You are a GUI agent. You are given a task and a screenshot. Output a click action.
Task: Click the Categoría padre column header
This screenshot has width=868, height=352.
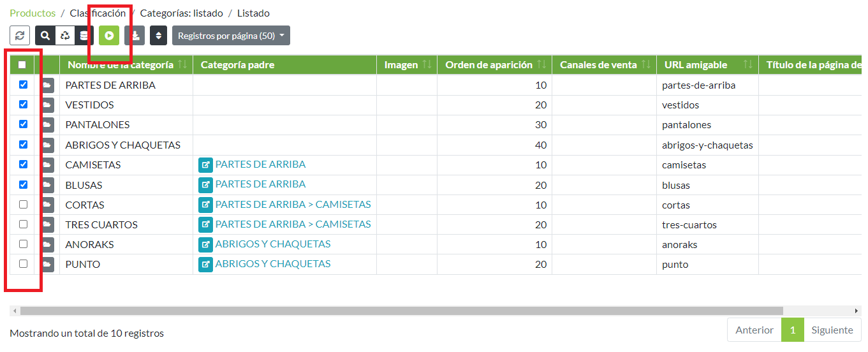point(284,64)
